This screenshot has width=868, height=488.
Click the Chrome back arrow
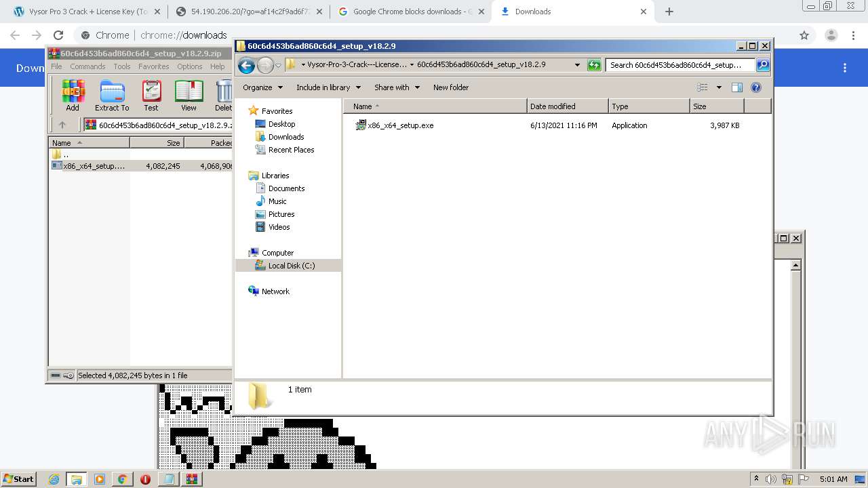[15, 35]
